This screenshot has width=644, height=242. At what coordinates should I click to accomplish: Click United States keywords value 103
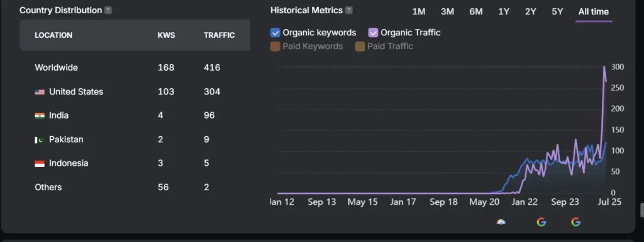(x=166, y=92)
